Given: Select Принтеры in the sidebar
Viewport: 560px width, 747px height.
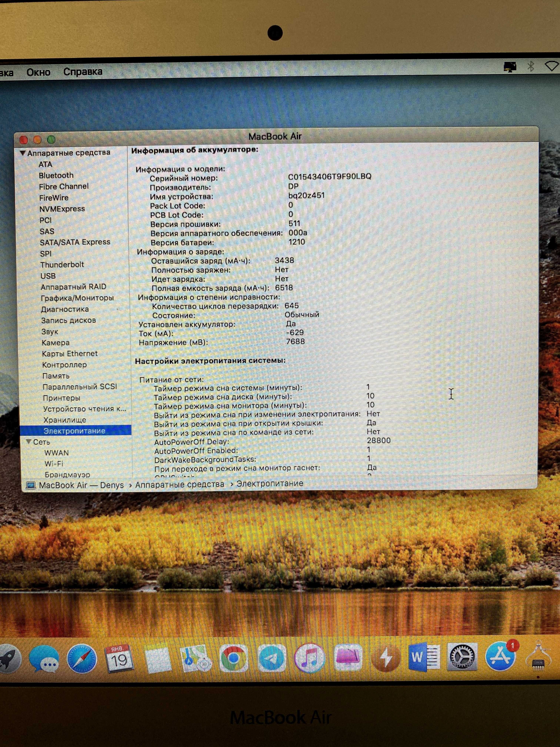Looking at the screenshot, I should point(61,398).
